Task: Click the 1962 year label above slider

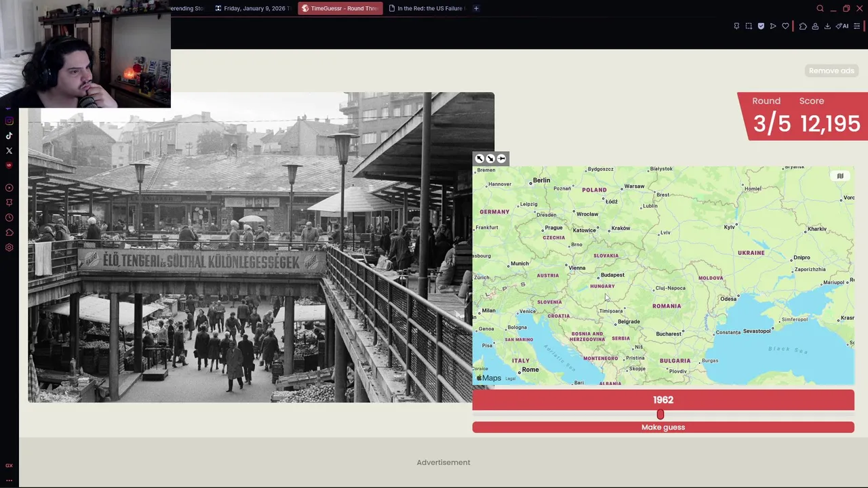Action: (663, 400)
